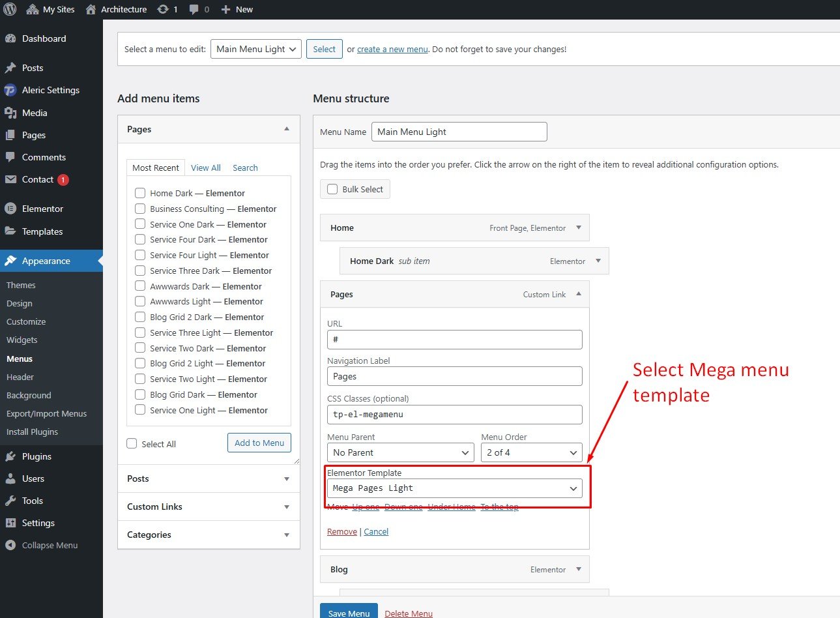Click the comments bubble icon in admin bar
Screen dimensions: 840x618
point(194,9)
